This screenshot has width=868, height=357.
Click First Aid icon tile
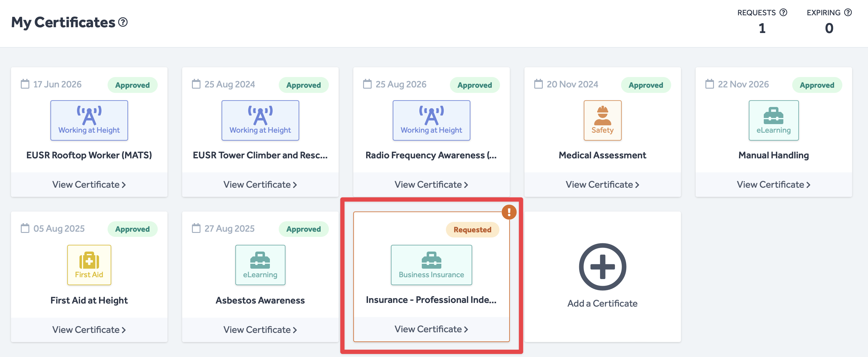click(x=89, y=265)
